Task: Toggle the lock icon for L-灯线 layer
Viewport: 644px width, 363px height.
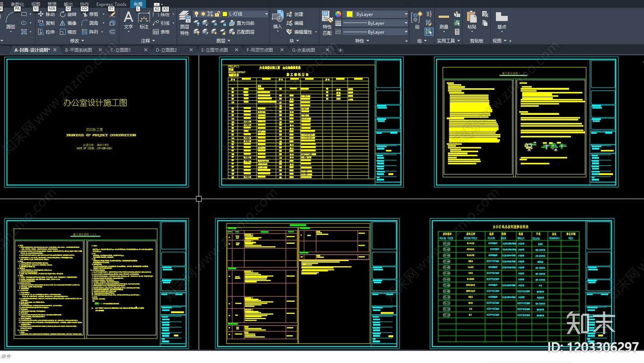Action: 217,14
